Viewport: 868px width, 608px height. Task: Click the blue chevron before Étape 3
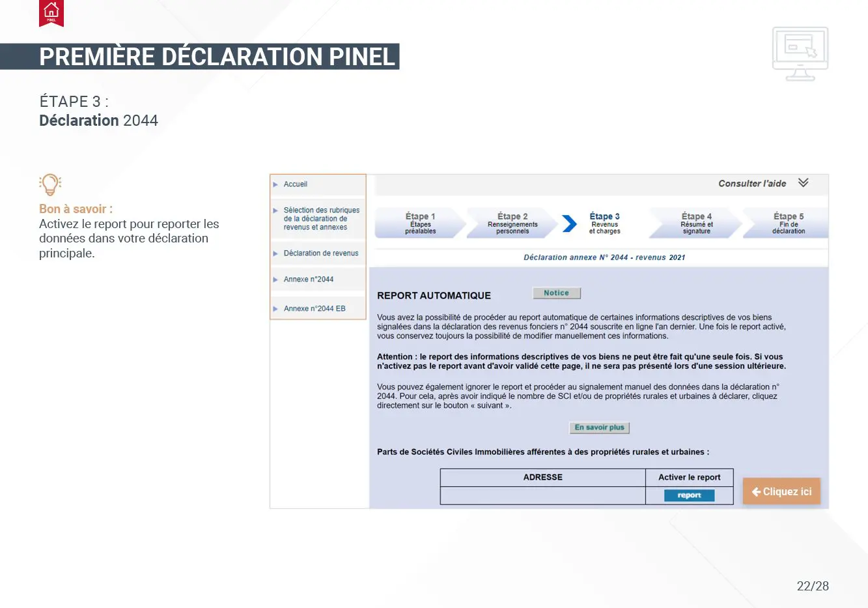[x=570, y=224]
